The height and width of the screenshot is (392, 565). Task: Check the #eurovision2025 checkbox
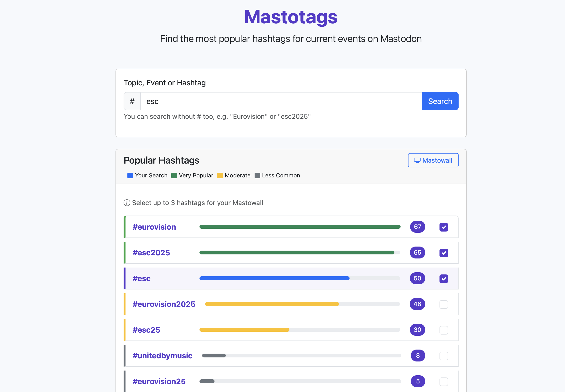tap(444, 304)
